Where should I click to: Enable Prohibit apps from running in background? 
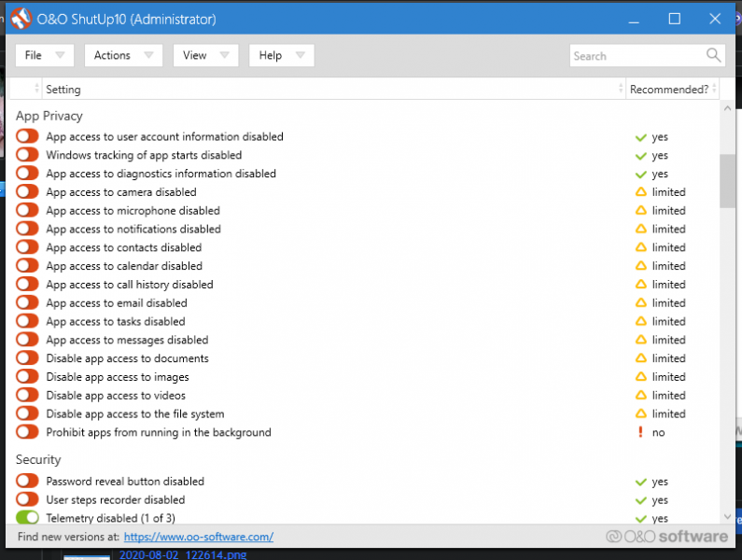pos(27,432)
